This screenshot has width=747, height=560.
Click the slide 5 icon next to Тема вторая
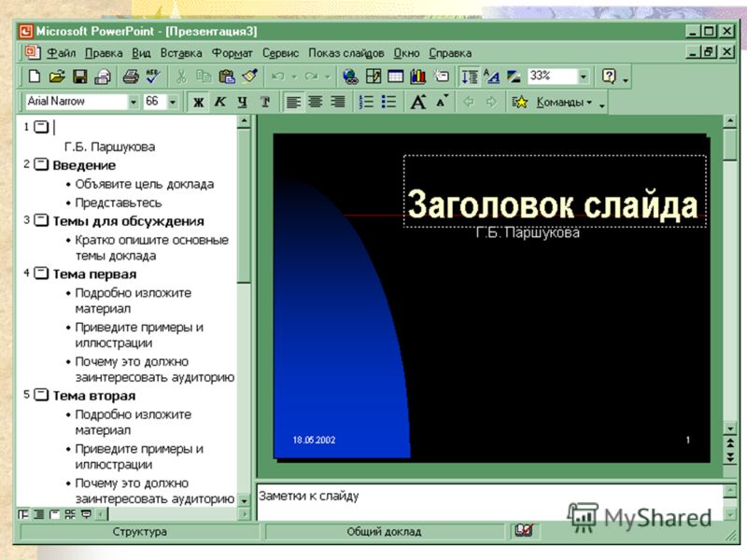[41, 395]
